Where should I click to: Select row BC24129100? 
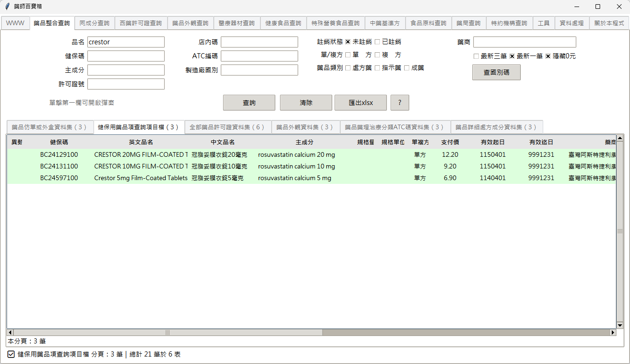pyautogui.click(x=311, y=154)
